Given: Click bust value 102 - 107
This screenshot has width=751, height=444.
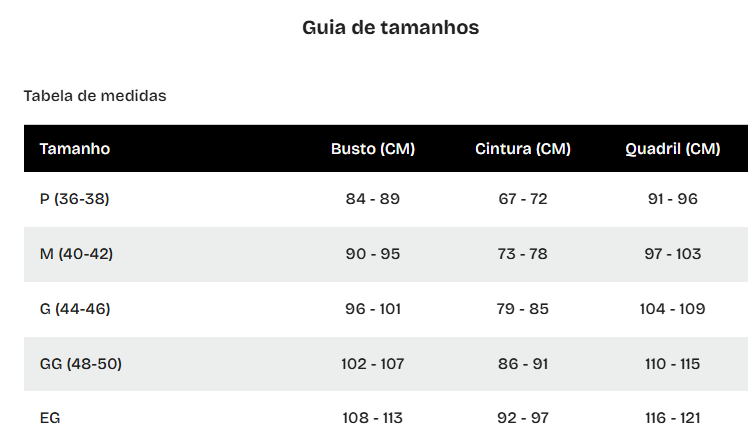Looking at the screenshot, I should 373,364.
